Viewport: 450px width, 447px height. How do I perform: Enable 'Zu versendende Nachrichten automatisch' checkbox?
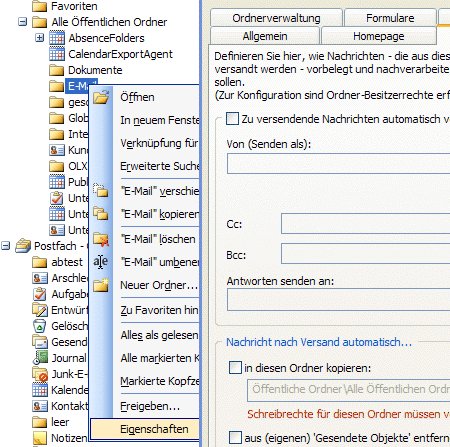232,118
